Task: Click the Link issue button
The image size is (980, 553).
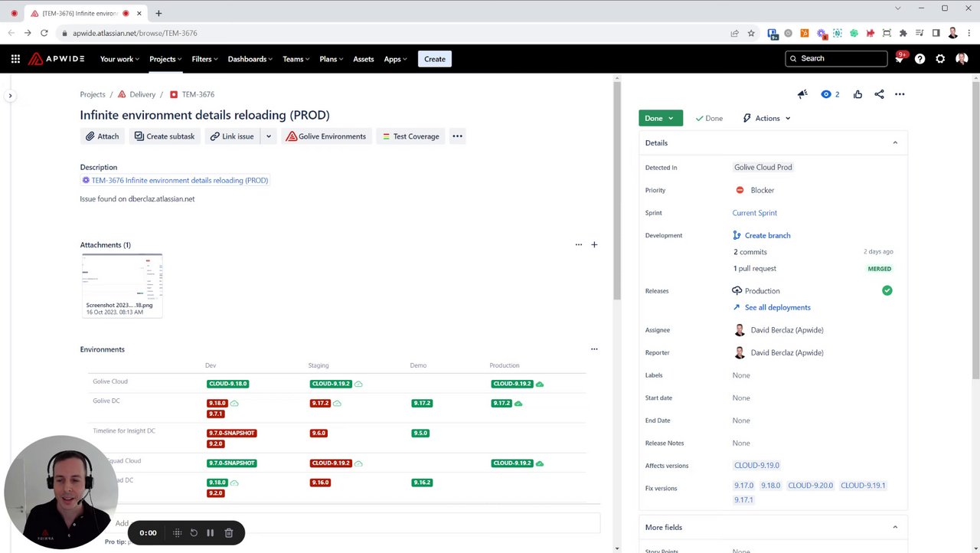Action: coord(232,136)
